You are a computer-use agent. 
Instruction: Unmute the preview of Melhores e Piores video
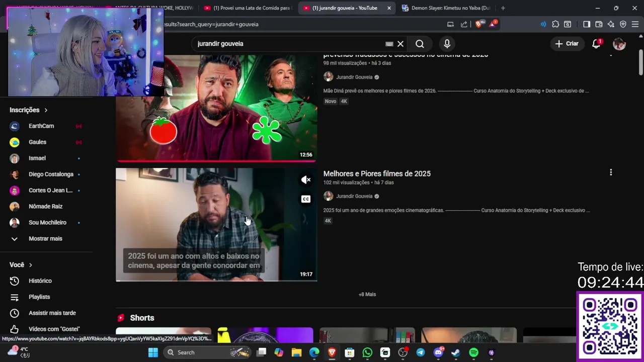305,179
